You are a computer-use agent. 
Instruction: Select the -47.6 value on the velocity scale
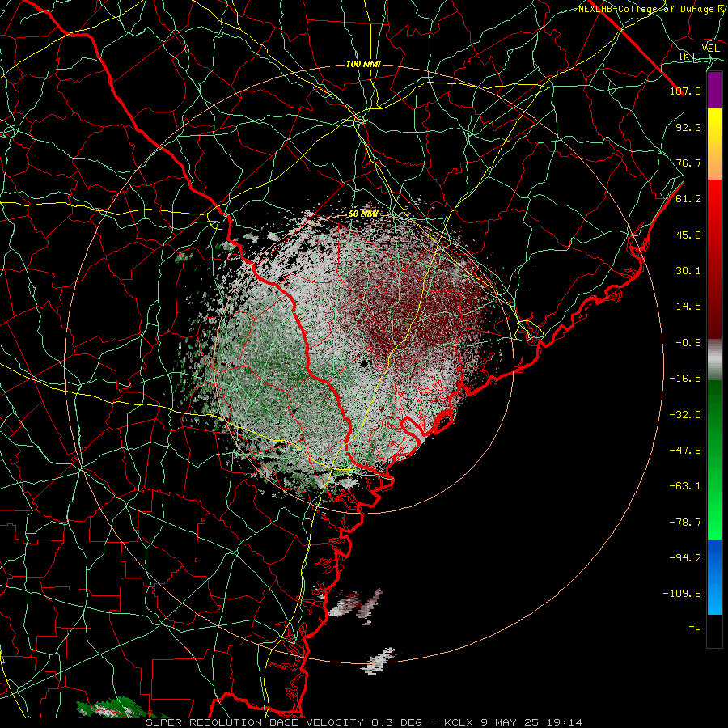(685, 451)
